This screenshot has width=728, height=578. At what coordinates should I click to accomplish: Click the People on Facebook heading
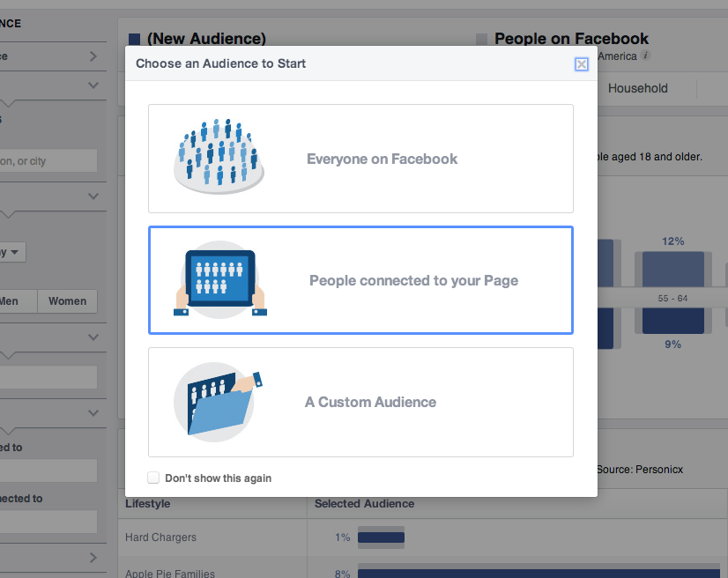point(571,39)
